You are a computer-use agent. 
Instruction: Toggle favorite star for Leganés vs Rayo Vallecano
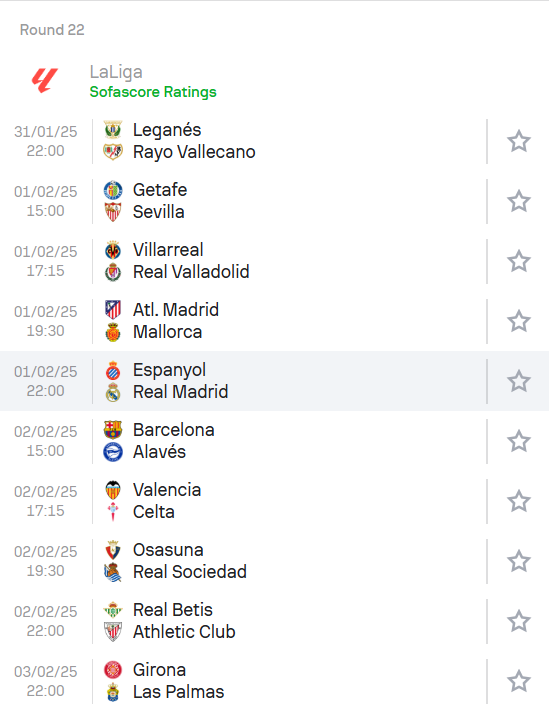pos(519,141)
